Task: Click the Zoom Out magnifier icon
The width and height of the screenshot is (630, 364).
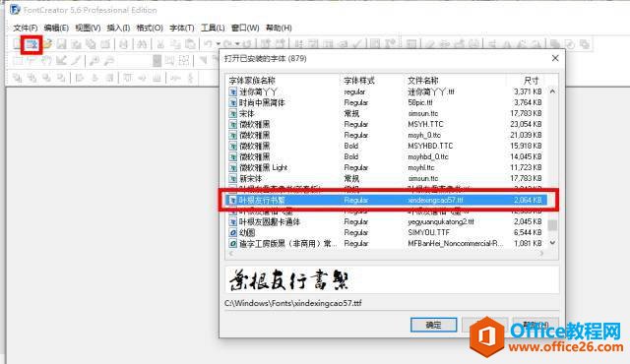Action: (x=109, y=61)
